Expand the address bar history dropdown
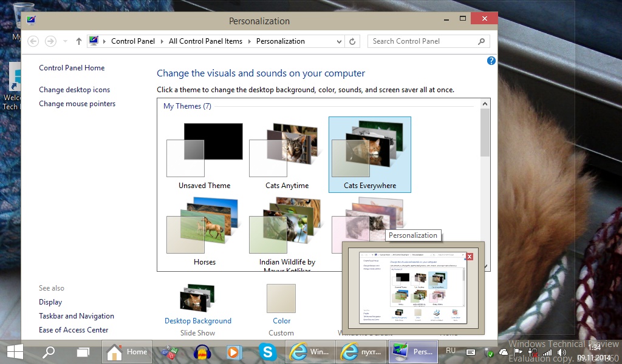 point(339,41)
